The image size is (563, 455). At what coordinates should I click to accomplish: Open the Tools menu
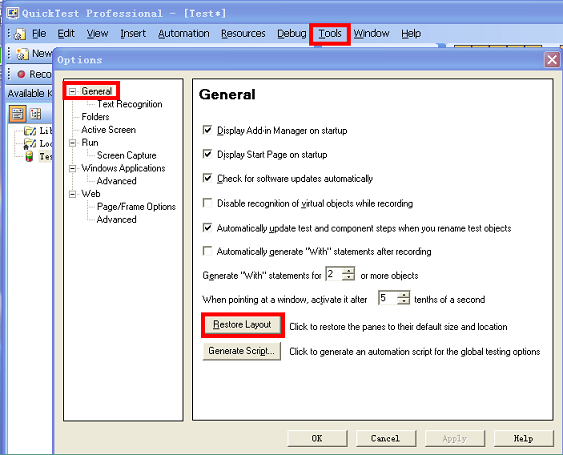click(x=330, y=34)
